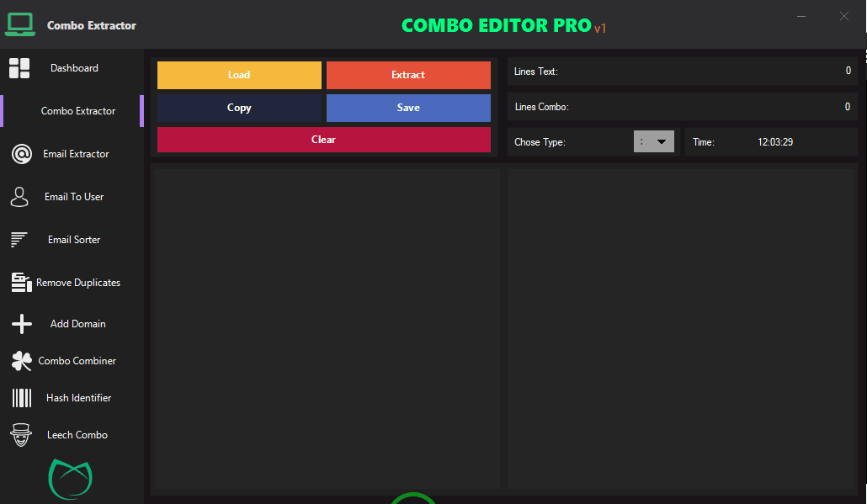Click the laptop logo in the header
Viewport: 867px width, 504px height.
click(20, 24)
